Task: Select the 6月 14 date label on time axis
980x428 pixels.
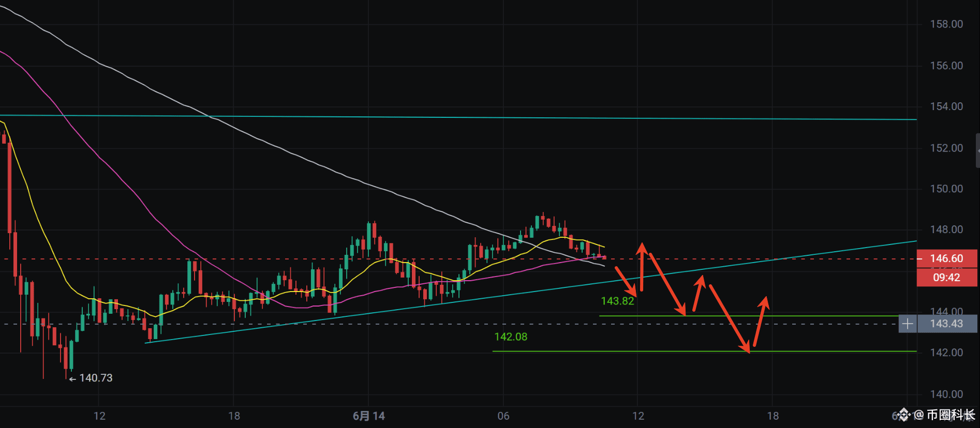Action: tap(369, 416)
